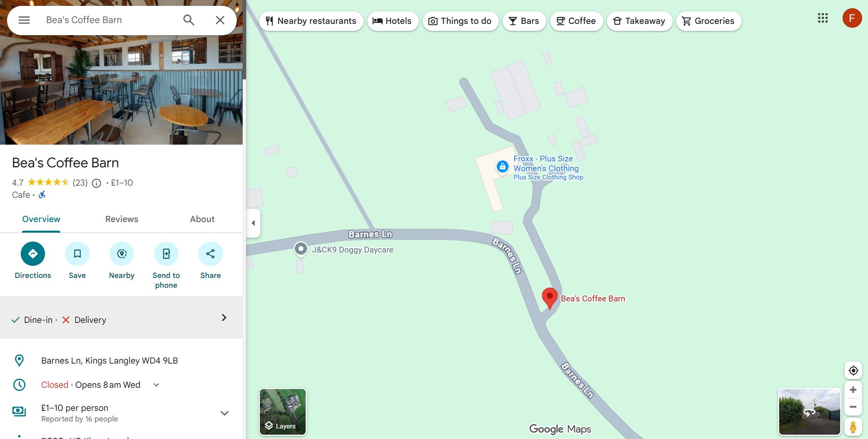868x439 pixels.
Task: Switch to the About tab
Action: [202, 219]
